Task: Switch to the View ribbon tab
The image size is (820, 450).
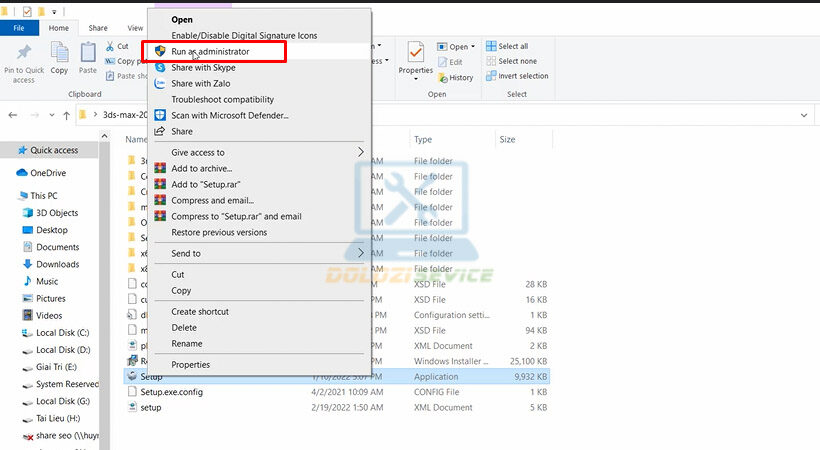Action: coord(135,28)
